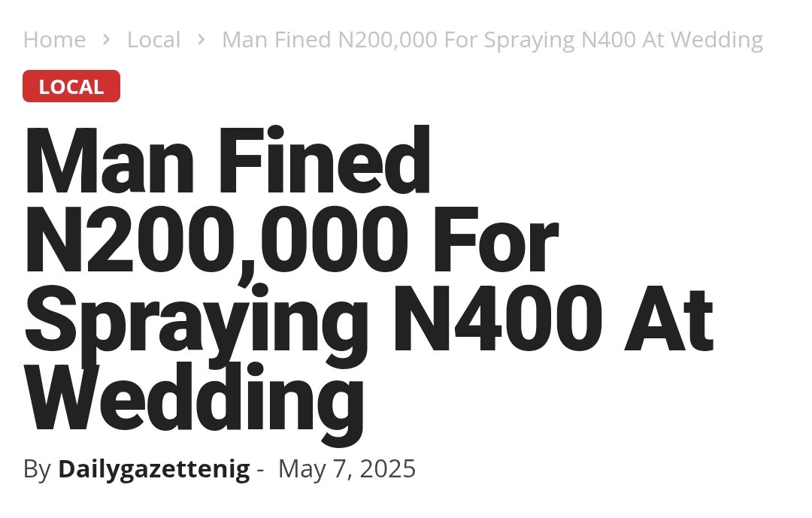The width and height of the screenshot is (812, 518).
Task: Click the chevron arrow after Home
Action: (x=106, y=39)
